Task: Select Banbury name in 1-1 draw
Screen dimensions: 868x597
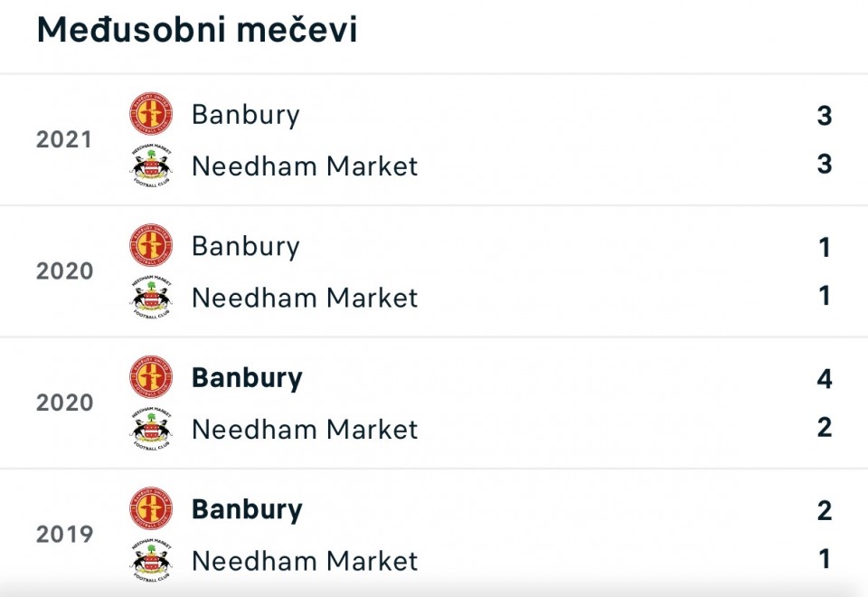Action: (245, 247)
